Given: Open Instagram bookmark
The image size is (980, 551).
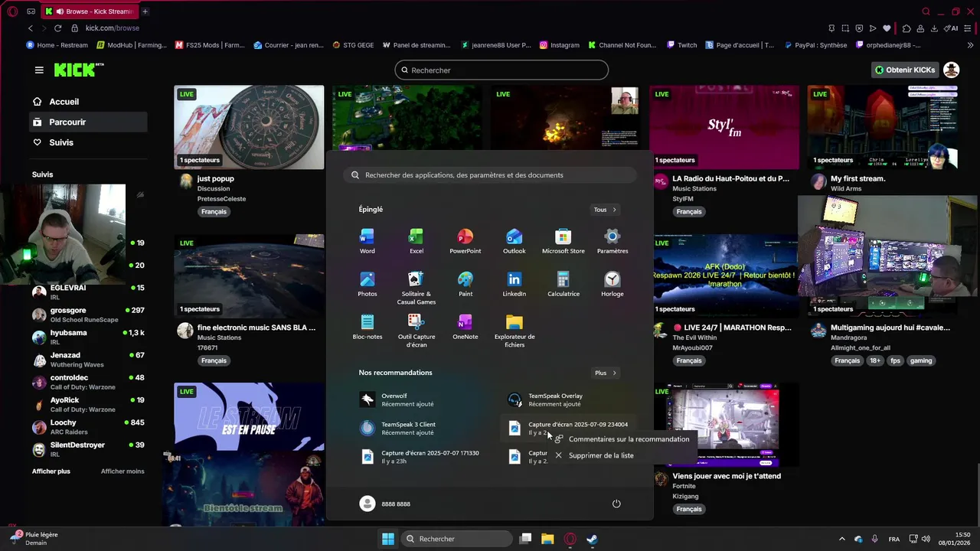Looking at the screenshot, I should [560, 45].
